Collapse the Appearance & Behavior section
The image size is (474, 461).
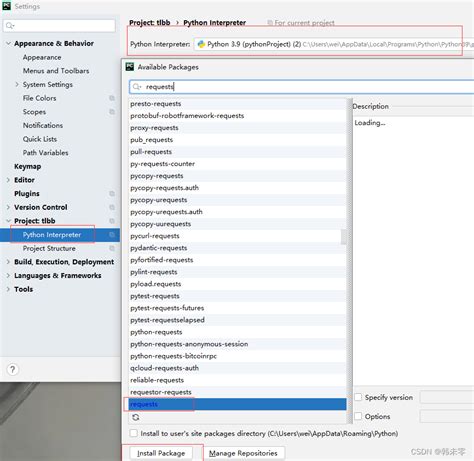pos(8,43)
